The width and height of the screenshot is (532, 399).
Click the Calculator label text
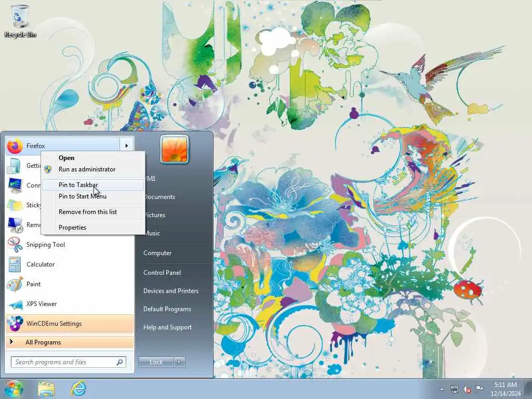tap(41, 264)
